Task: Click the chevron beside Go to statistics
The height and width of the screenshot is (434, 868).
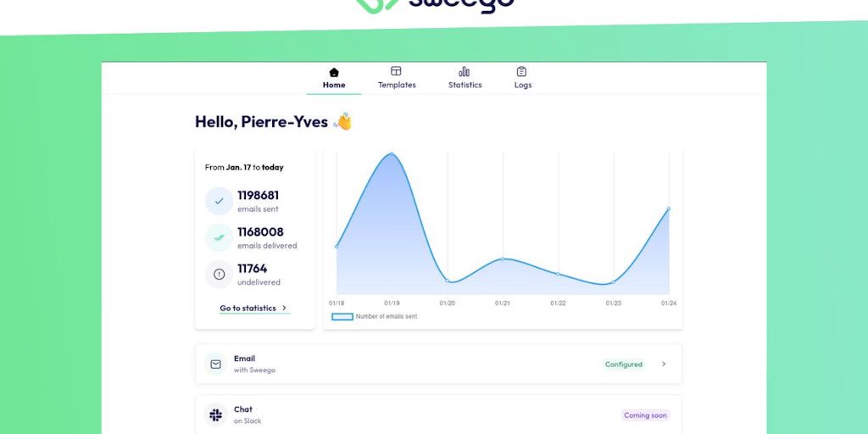Action: pyautogui.click(x=284, y=309)
